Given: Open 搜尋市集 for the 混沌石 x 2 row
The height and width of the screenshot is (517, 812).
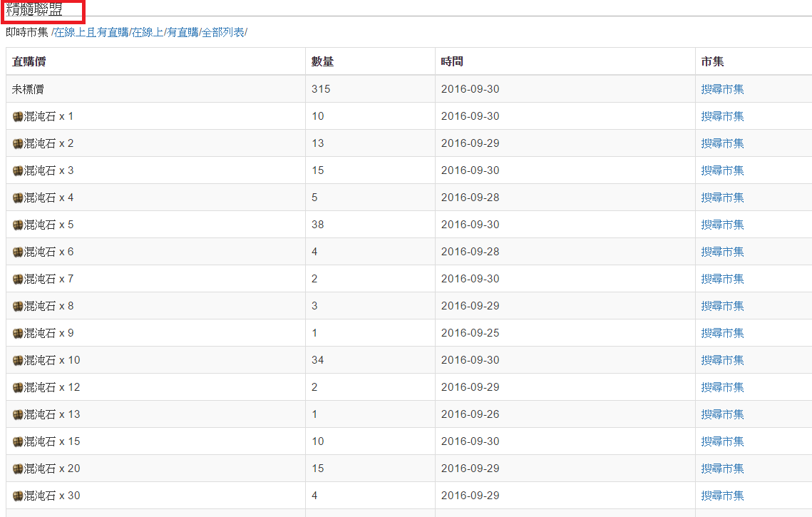Looking at the screenshot, I should click(x=722, y=143).
